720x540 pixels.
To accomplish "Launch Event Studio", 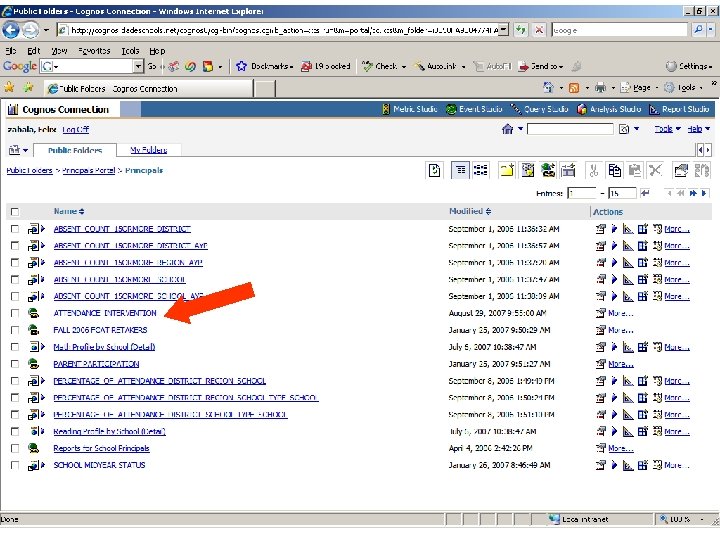I will (x=474, y=109).
